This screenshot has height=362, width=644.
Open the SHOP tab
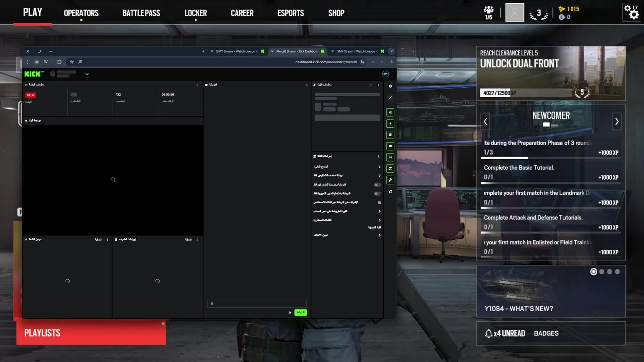pyautogui.click(x=336, y=13)
